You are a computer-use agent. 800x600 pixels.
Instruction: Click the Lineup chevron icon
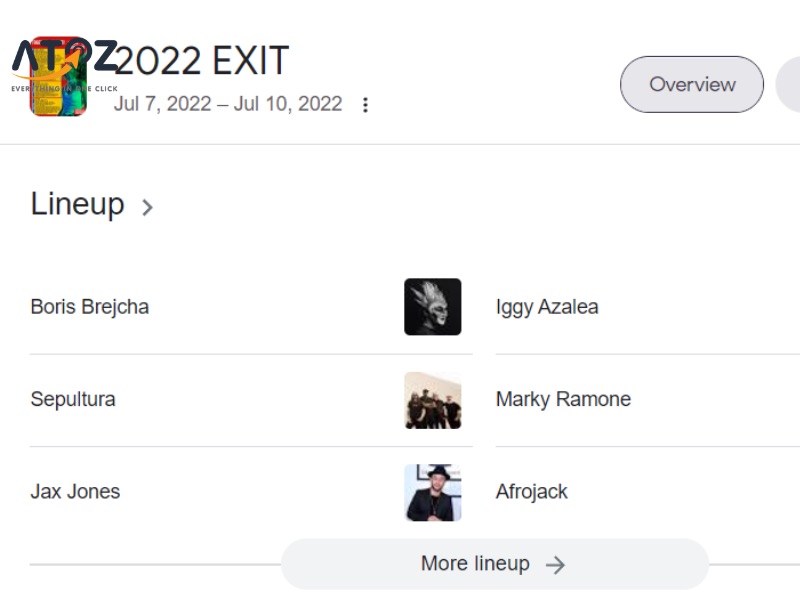click(x=146, y=207)
